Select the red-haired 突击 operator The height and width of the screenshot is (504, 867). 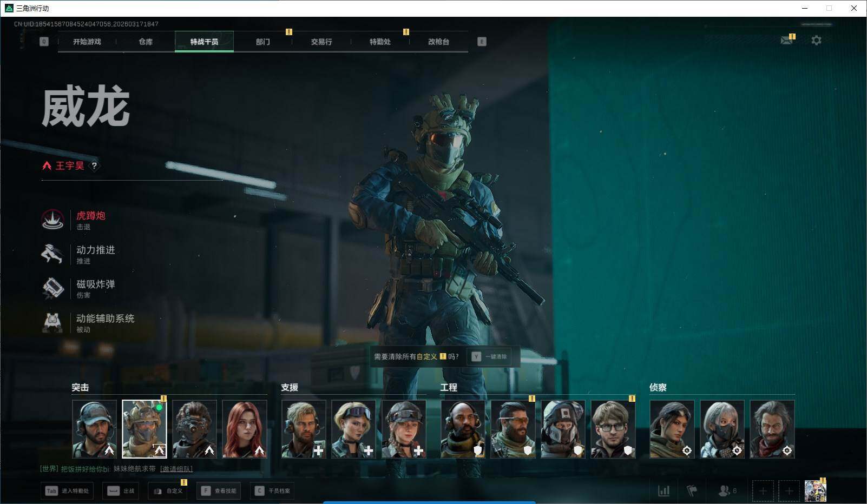point(245,429)
